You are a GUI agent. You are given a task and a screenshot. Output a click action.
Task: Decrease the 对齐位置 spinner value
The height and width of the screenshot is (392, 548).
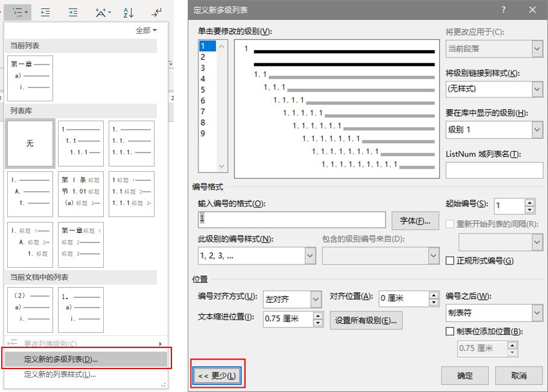[x=434, y=303]
